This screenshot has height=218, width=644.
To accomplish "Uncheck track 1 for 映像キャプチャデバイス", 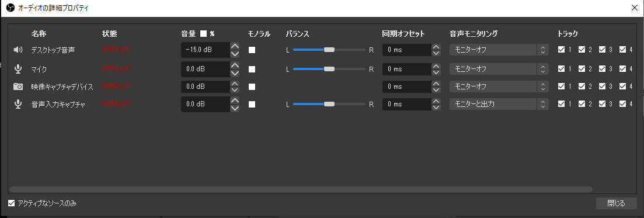I will tap(562, 86).
